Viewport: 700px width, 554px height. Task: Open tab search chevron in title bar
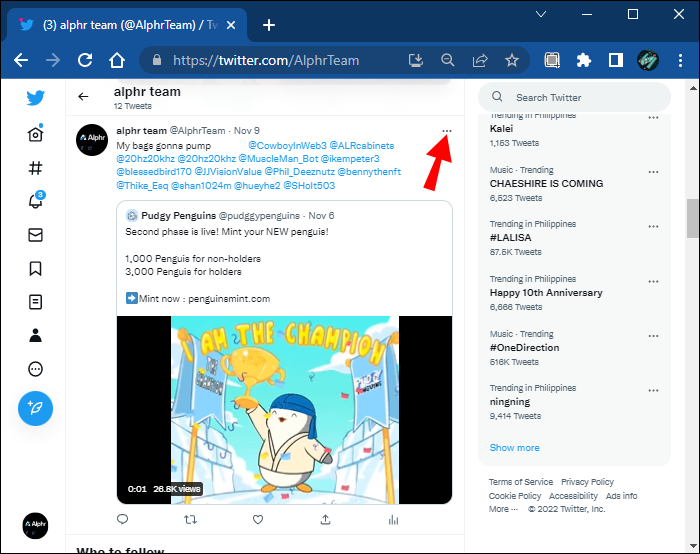coord(541,14)
